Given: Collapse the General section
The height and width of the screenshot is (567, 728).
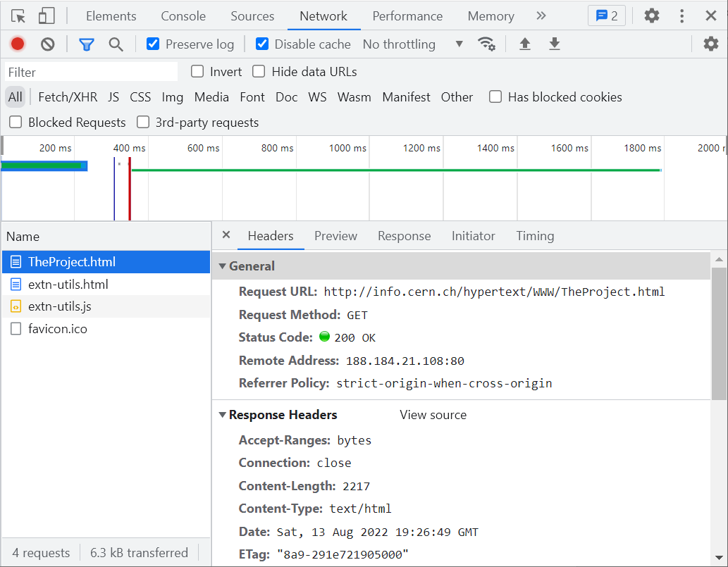Looking at the screenshot, I should [x=223, y=266].
